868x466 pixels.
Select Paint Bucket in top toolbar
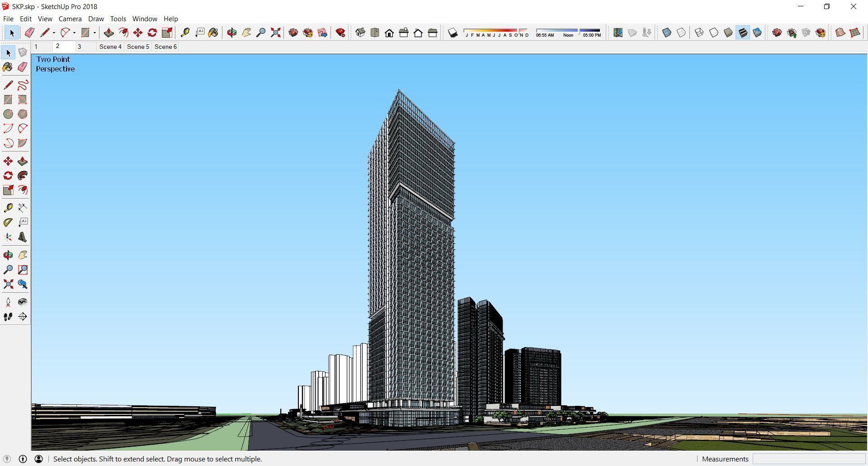[x=213, y=33]
